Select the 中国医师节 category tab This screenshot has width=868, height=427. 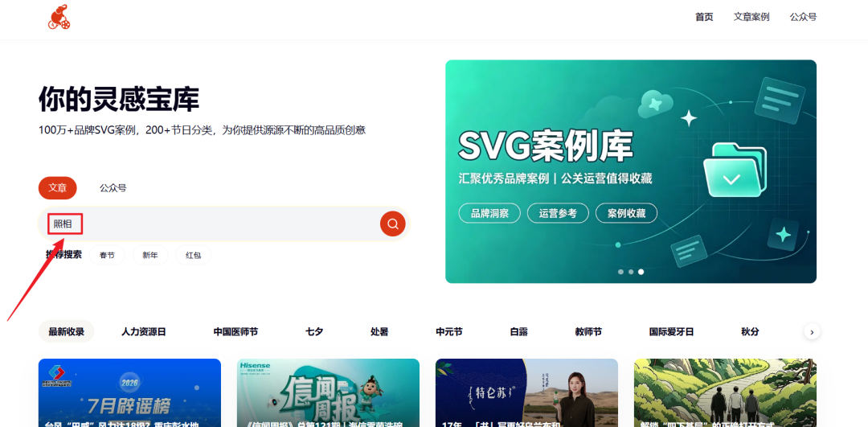pos(235,332)
